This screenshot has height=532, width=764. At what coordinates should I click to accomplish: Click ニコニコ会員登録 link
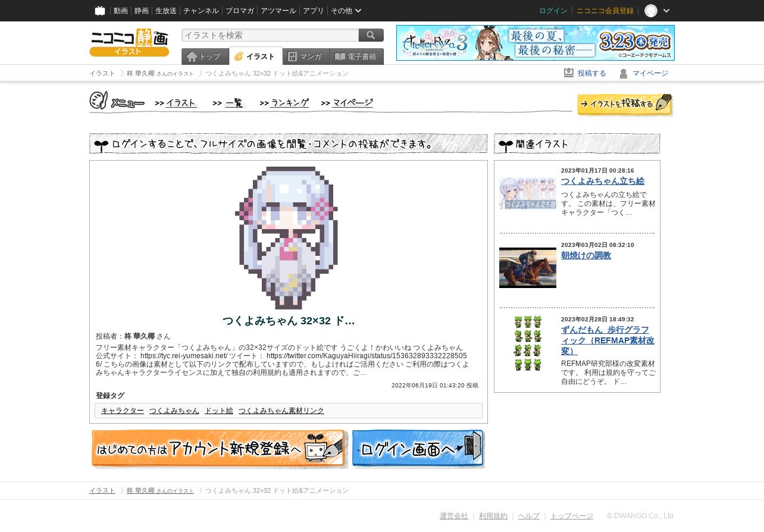pos(605,11)
